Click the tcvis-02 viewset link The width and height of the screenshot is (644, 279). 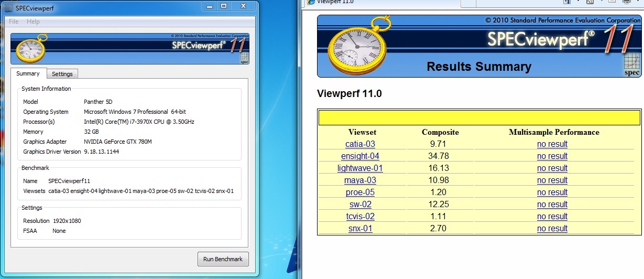coord(360,217)
